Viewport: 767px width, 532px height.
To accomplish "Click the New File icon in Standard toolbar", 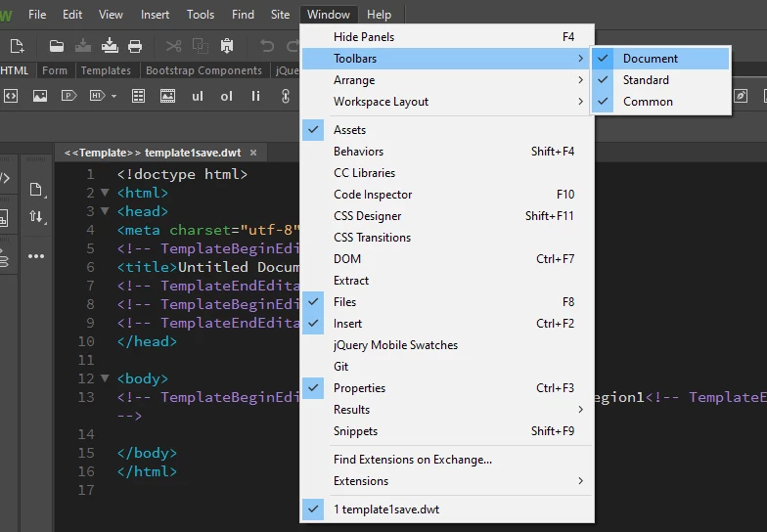I will 18,46.
